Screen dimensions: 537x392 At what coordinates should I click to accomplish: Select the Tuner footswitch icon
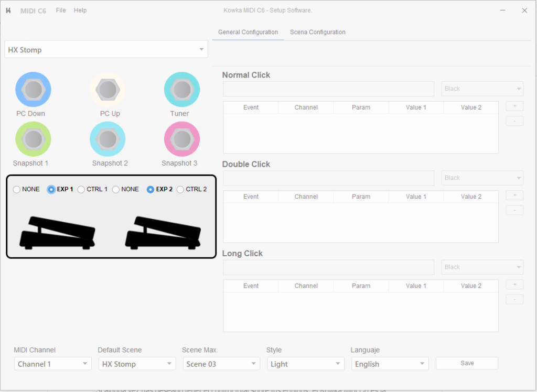[182, 90]
